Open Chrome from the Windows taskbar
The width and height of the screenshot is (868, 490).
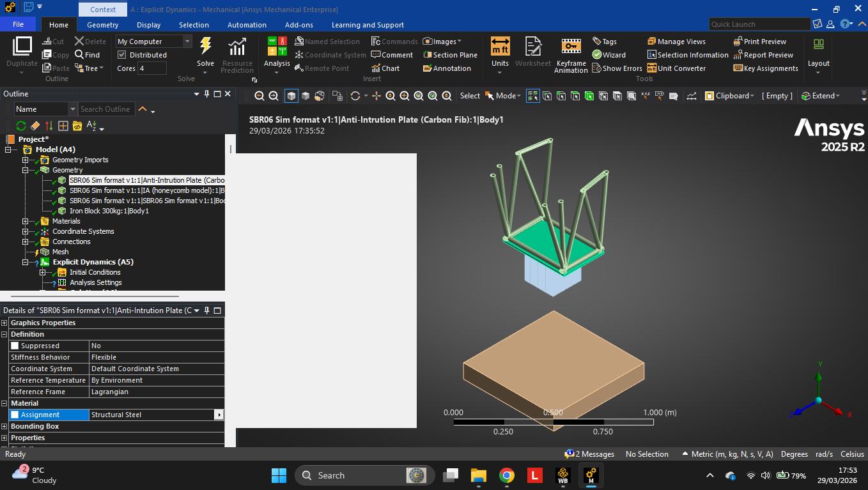(507, 475)
